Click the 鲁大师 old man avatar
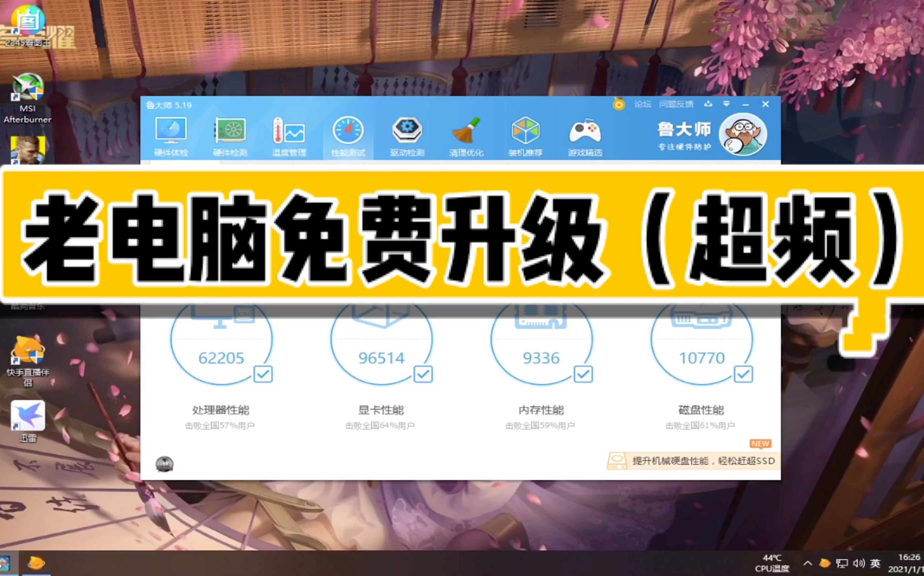The height and width of the screenshot is (576, 924). [743, 134]
